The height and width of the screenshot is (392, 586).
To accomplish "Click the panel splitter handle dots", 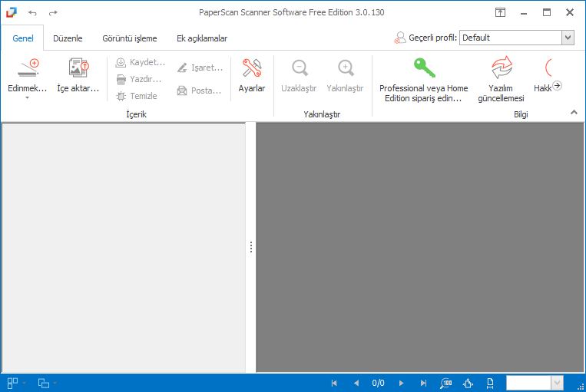I will (251, 247).
